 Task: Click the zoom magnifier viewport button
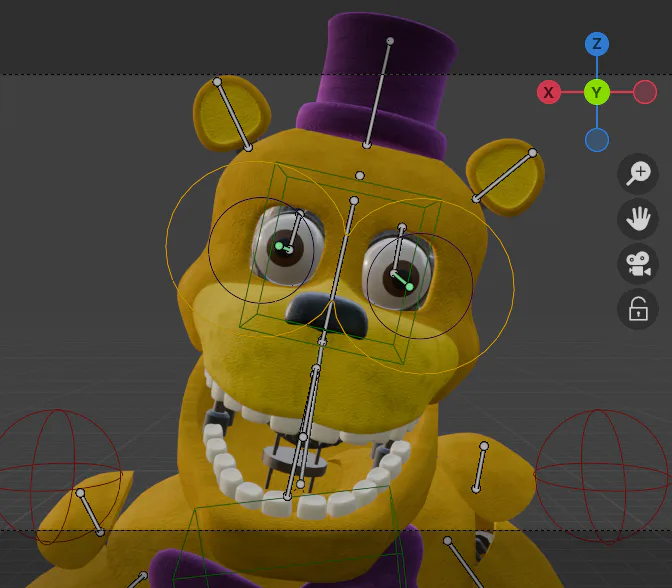(x=638, y=174)
